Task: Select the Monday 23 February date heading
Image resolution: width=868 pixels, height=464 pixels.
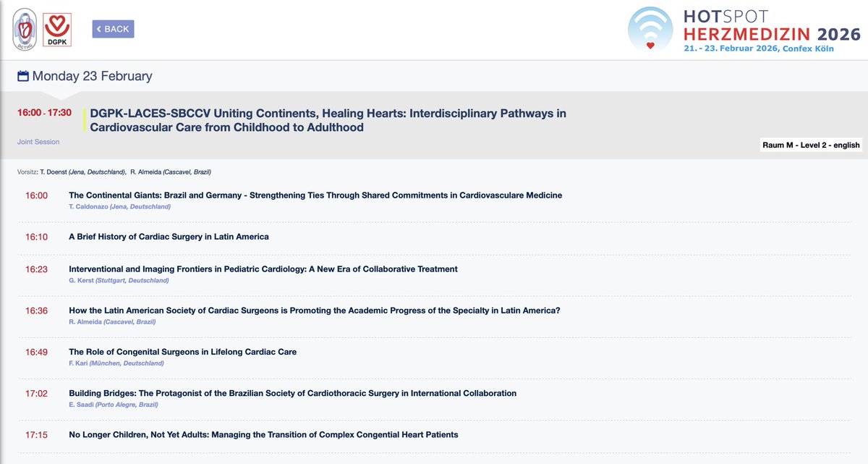Action: tap(92, 76)
